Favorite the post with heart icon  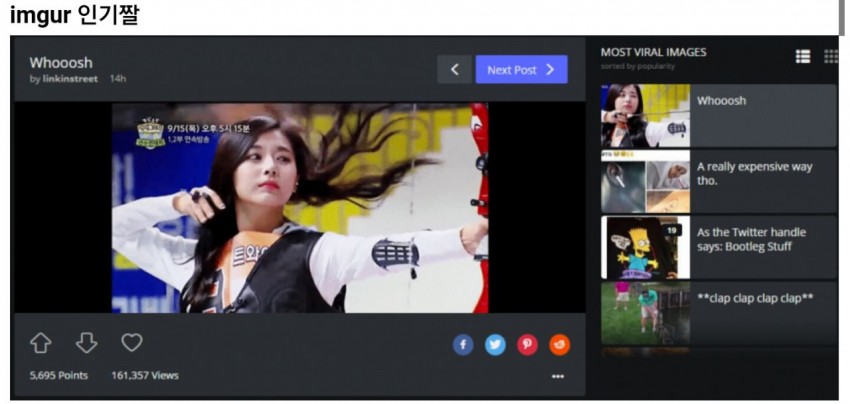pyautogui.click(x=132, y=343)
